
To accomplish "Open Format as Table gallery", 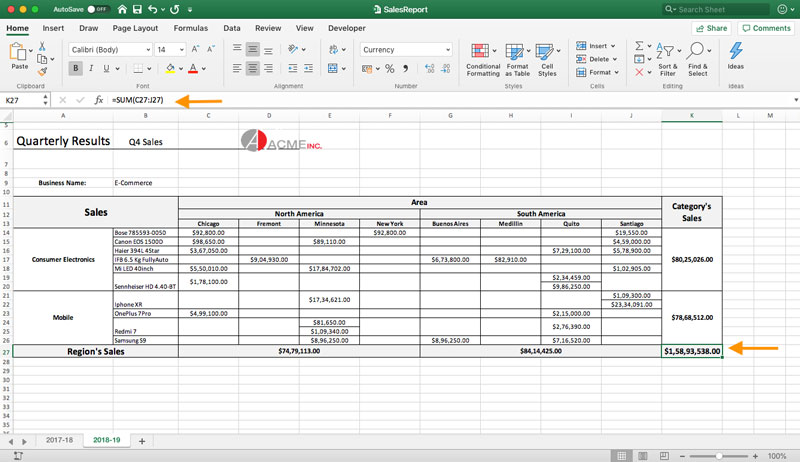I will point(517,60).
